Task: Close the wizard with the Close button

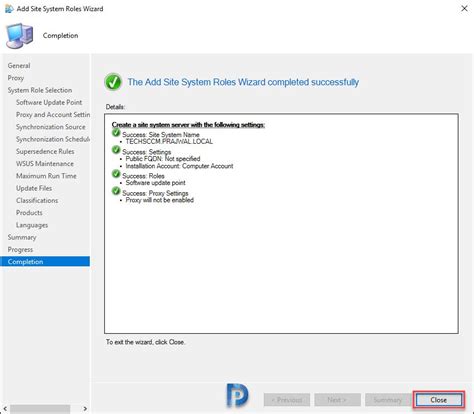Action: (x=438, y=400)
